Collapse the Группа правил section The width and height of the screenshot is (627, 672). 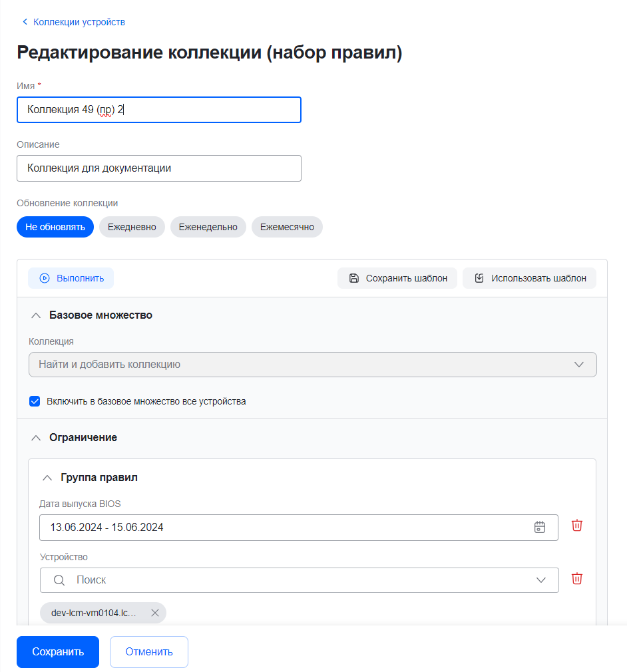[x=47, y=478]
